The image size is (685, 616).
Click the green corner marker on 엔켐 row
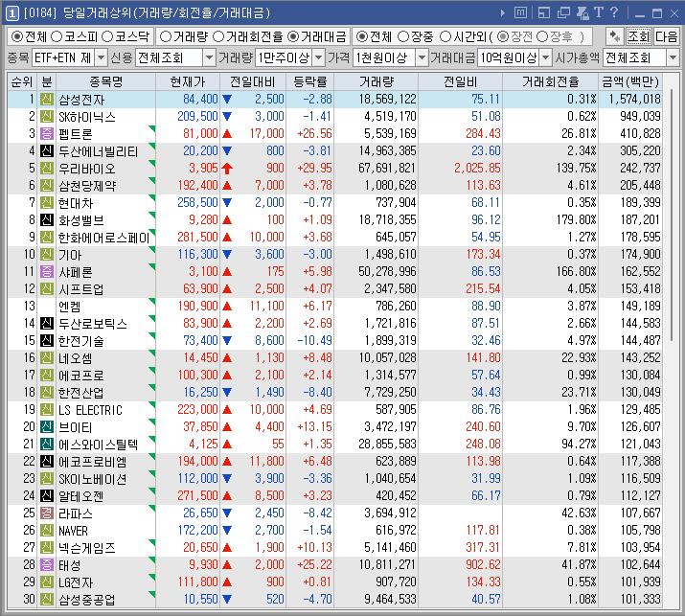click(x=152, y=301)
